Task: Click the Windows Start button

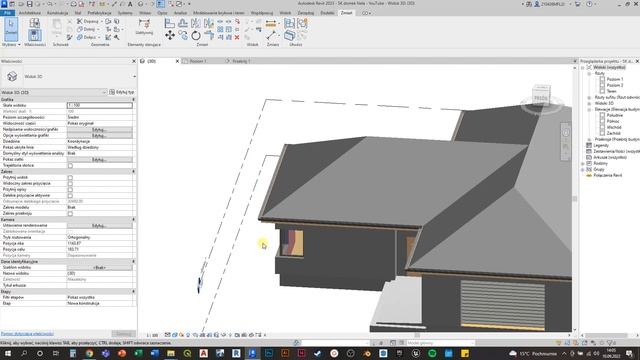Action: 7,353
